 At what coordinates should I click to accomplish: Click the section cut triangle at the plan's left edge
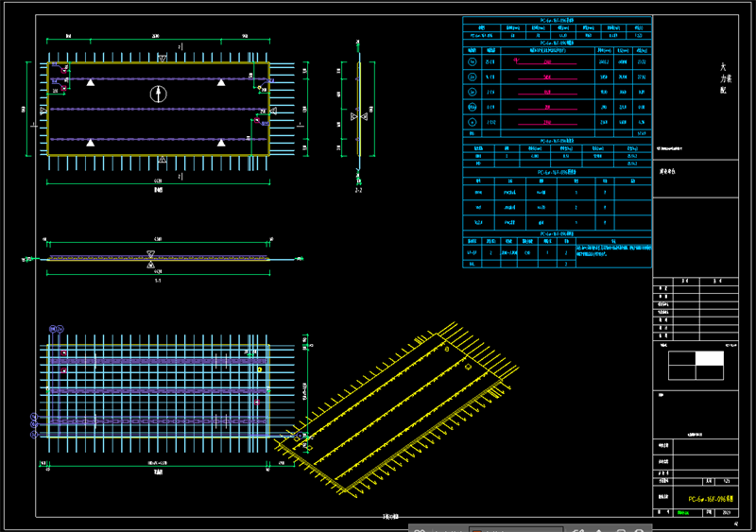[43, 111]
